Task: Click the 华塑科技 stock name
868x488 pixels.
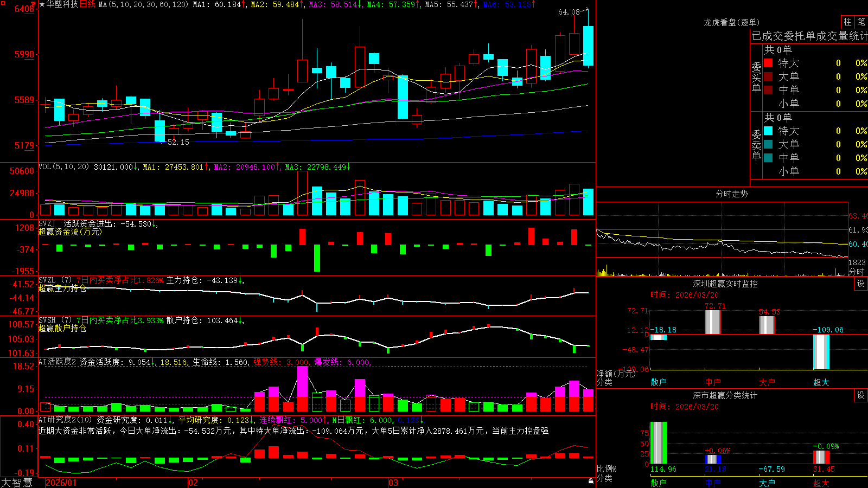Action: 62,4
